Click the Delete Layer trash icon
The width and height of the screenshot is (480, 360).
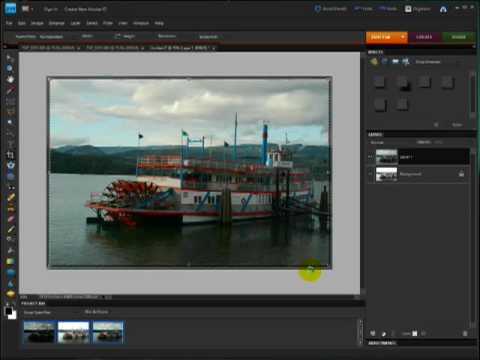465,333
